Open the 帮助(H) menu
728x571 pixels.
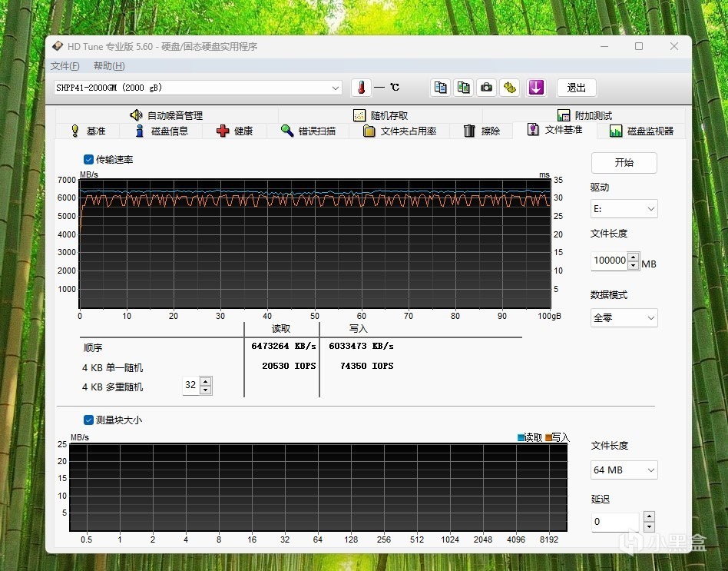[109, 65]
